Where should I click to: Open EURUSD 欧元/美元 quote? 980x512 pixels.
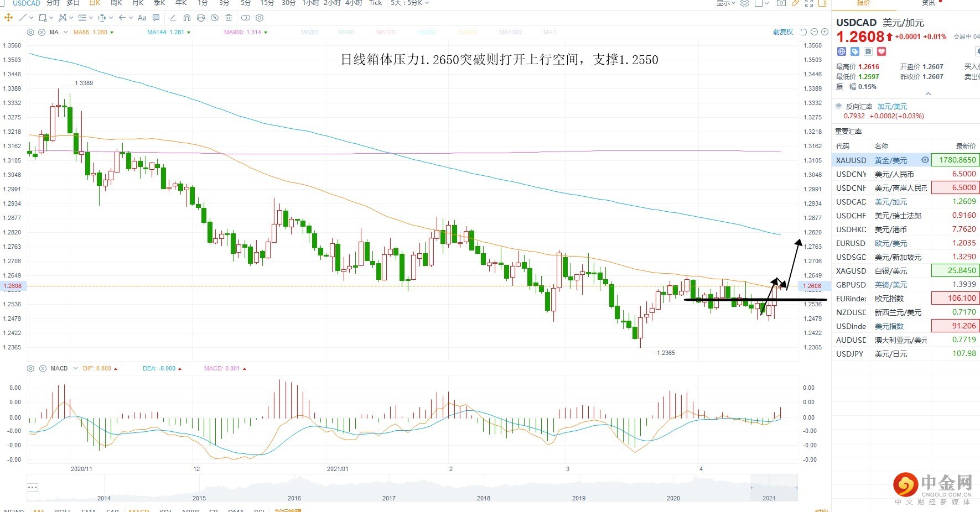click(x=905, y=243)
